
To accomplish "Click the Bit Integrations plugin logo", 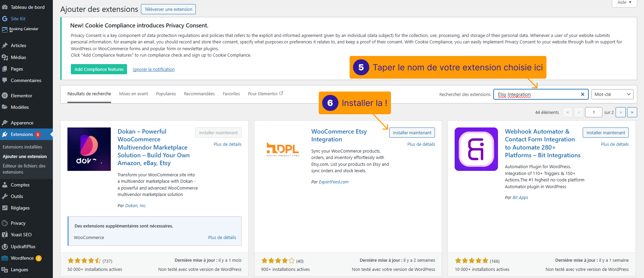I will (476, 149).
